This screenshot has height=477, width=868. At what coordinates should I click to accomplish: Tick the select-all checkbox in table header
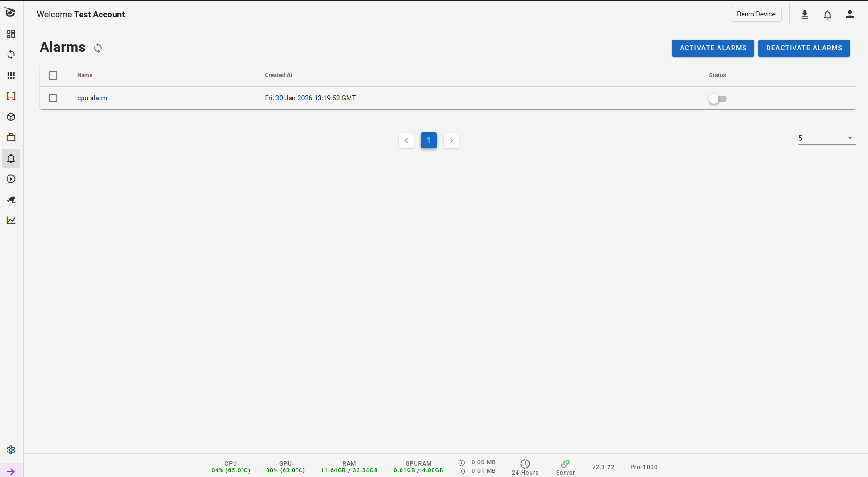coord(53,75)
